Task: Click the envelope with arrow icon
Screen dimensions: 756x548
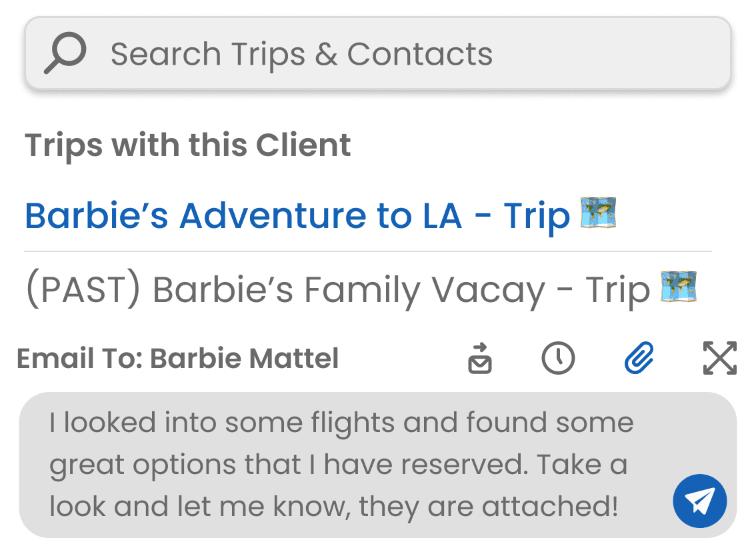Action: (480, 359)
